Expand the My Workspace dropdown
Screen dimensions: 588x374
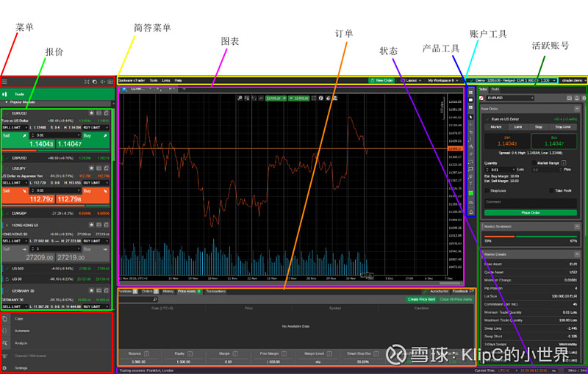[x=442, y=80]
